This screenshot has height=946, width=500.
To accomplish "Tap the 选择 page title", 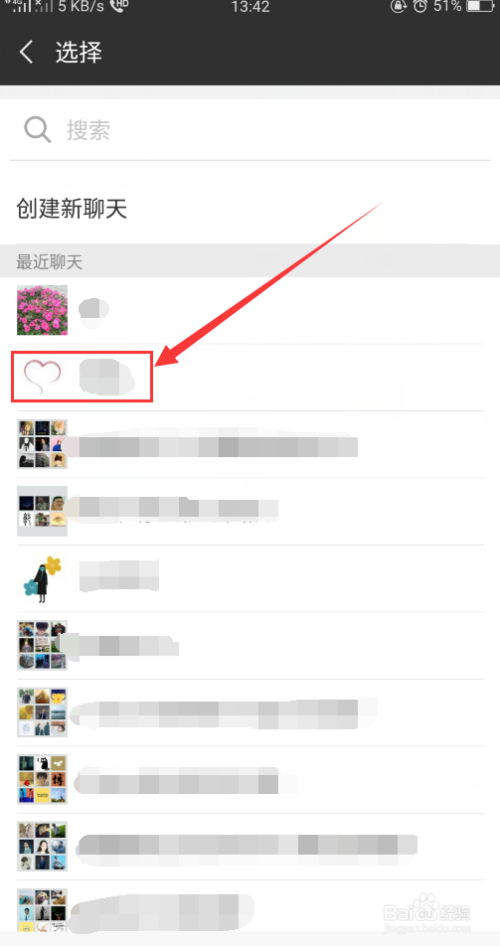I will (x=79, y=52).
